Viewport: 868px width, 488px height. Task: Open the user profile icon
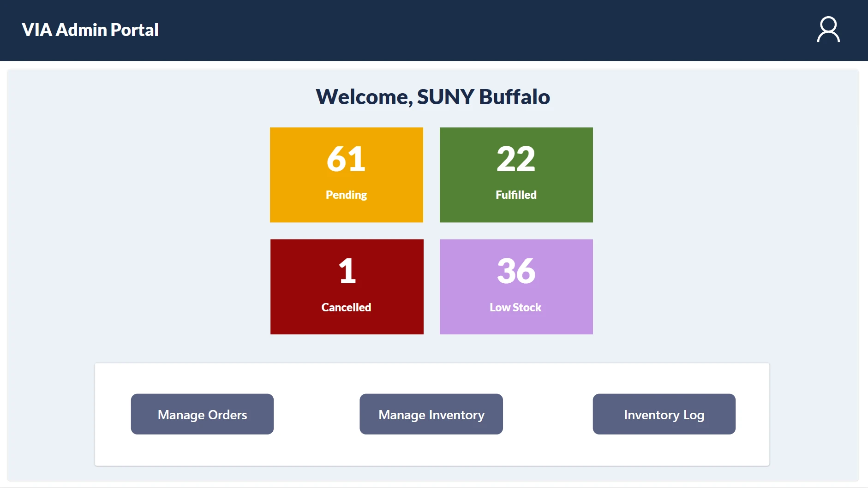pyautogui.click(x=828, y=30)
